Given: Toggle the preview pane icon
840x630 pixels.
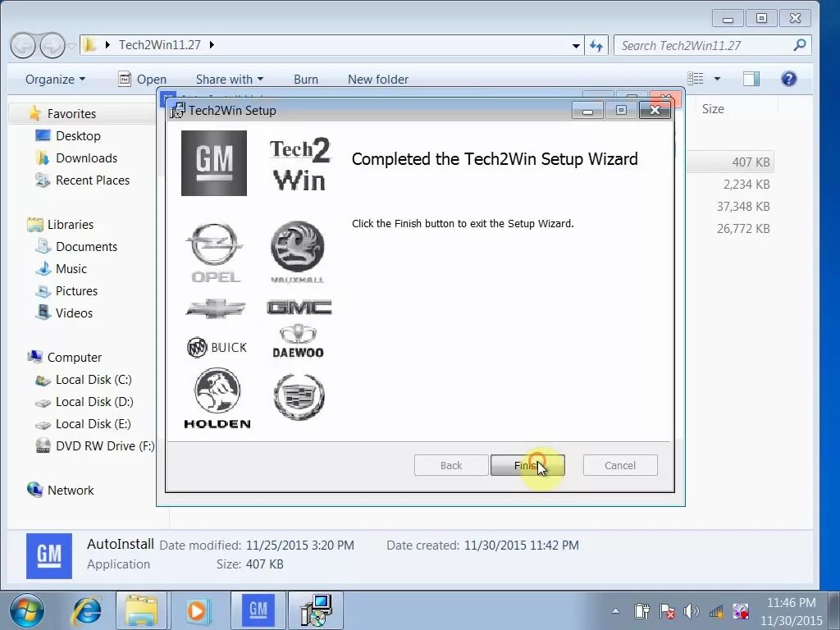Looking at the screenshot, I should point(751,79).
